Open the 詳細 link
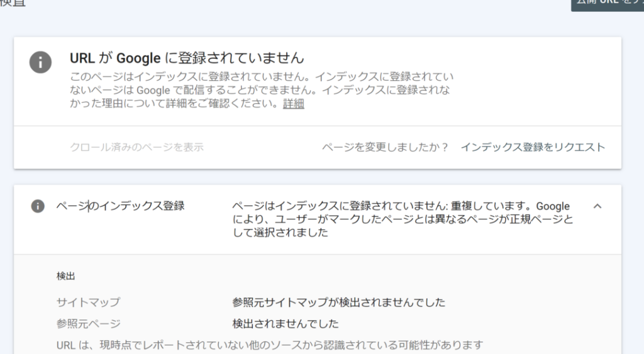Screen dimensions: 644x354 (293, 104)
